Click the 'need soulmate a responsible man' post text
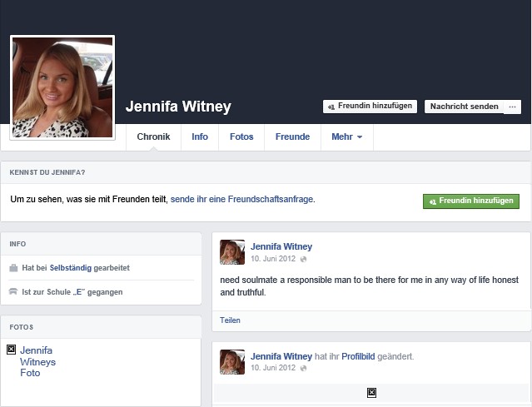The image size is (532, 407). (x=369, y=286)
